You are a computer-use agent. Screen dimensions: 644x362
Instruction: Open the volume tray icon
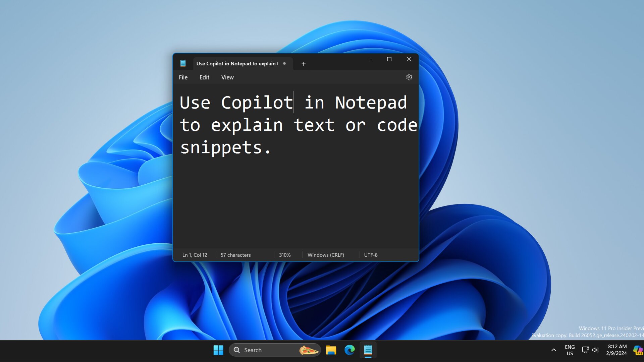point(595,350)
